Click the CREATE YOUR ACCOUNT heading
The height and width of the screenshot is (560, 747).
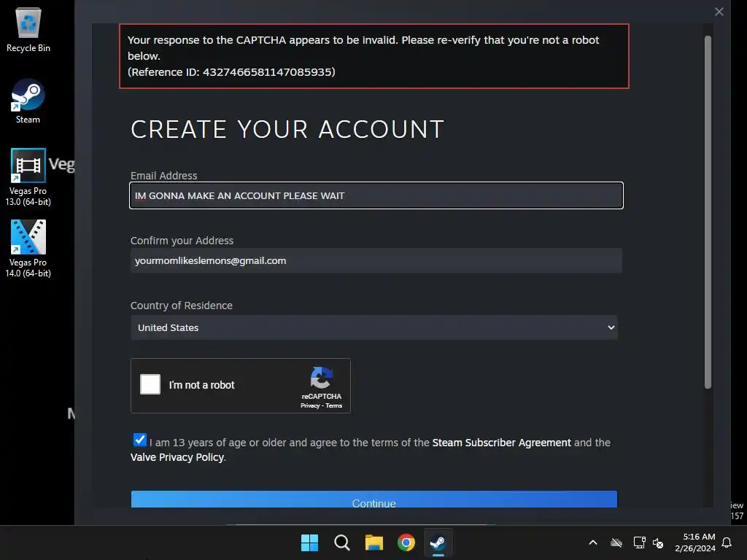click(287, 130)
